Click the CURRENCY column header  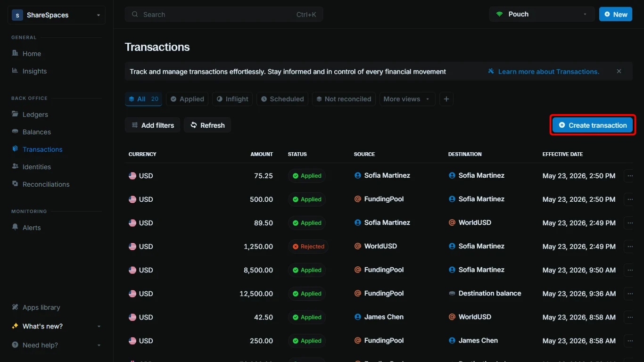(142, 154)
